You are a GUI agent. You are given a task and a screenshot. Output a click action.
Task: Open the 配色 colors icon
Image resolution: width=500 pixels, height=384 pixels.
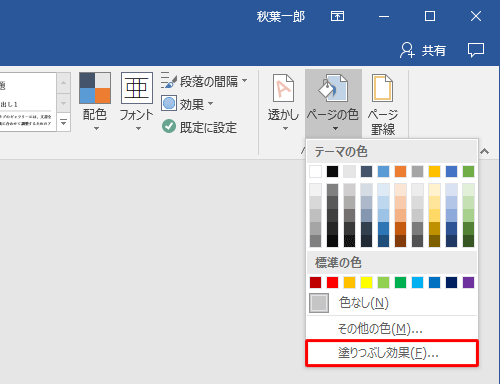95,88
